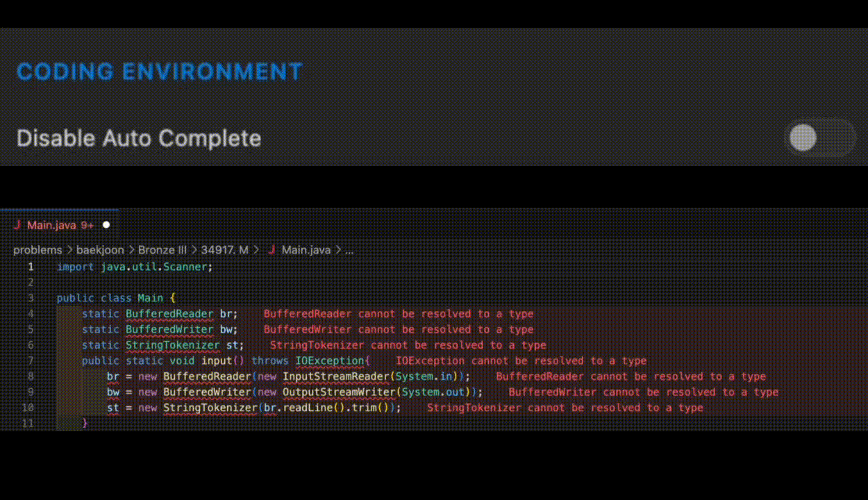The height and width of the screenshot is (500, 868).
Task: Open the '34917. M' breadcrumb segment
Action: pyautogui.click(x=225, y=250)
